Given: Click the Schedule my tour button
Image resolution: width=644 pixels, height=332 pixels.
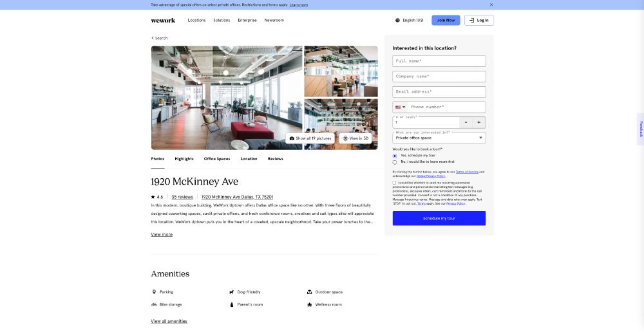Looking at the screenshot, I should tap(439, 218).
